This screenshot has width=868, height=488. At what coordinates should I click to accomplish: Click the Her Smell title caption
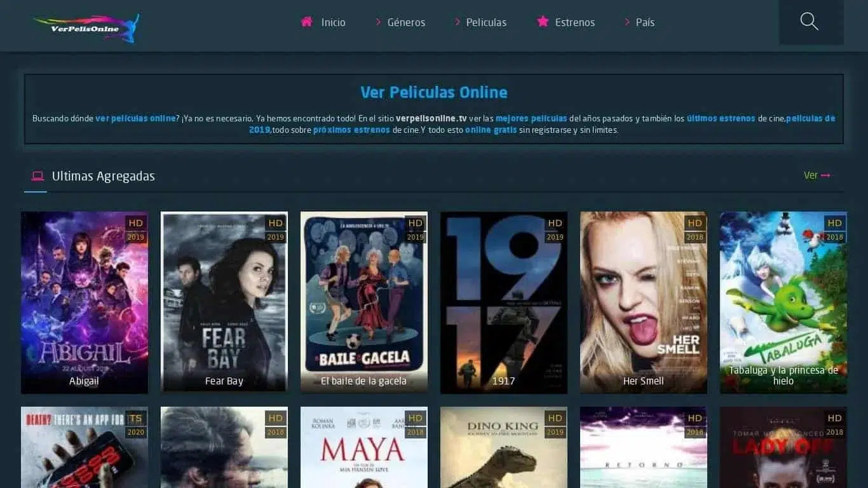[x=644, y=381]
